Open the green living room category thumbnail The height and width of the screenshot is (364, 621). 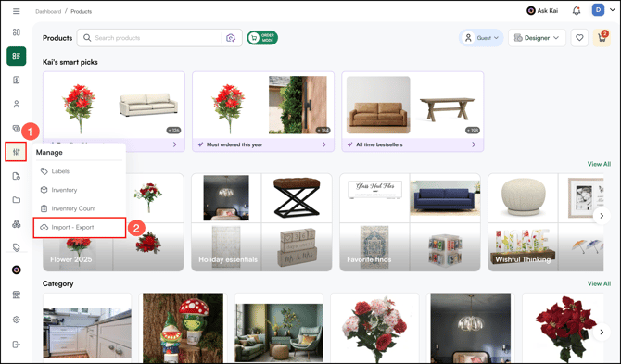pos(279,328)
